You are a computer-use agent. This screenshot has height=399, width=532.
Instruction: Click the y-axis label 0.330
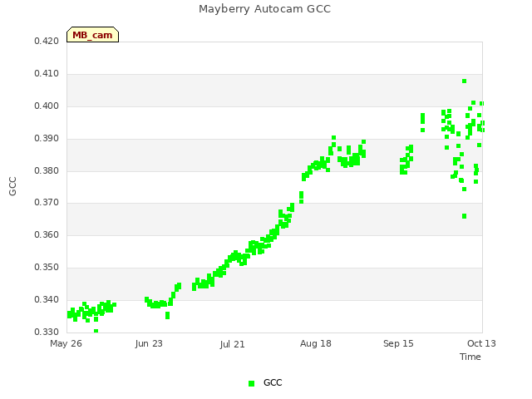click(47, 332)
